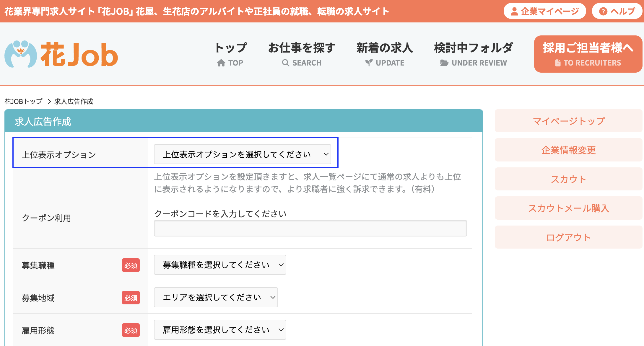The image size is (644, 346).
Task: Click the magnifier SEARCH icon
Action: (x=285, y=63)
